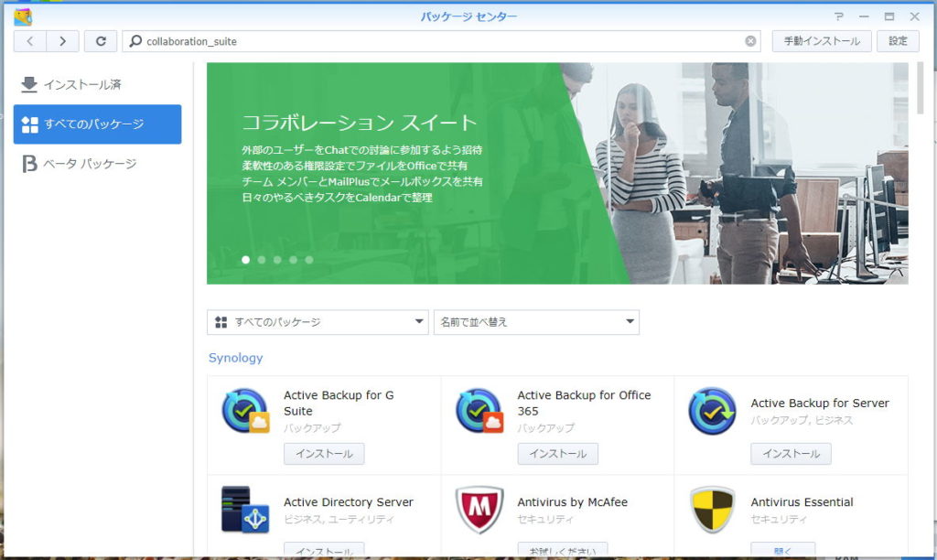Click the コラボレーション スイート banner image
Image resolution: width=937 pixels, height=560 pixels.
tap(557, 173)
